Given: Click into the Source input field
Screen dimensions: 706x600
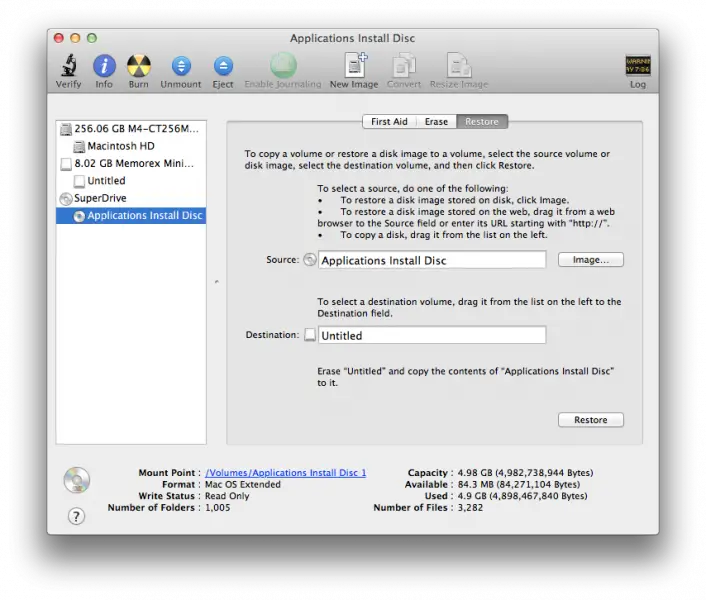Looking at the screenshot, I should click(x=432, y=260).
